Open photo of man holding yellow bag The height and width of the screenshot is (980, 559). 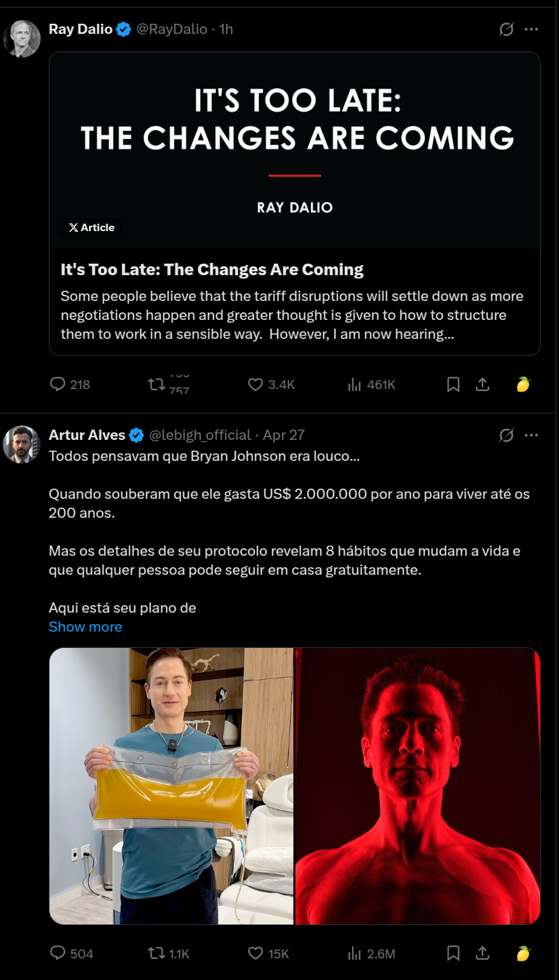(171, 785)
